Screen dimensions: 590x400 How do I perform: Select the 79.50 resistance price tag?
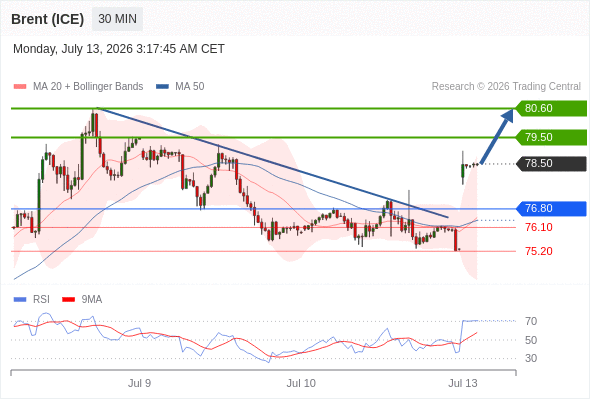click(551, 137)
